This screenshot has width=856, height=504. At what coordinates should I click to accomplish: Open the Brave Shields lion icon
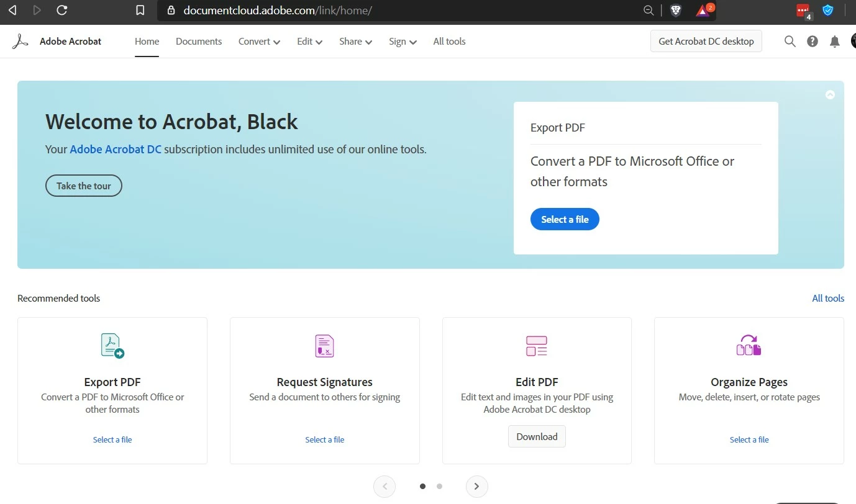click(675, 10)
